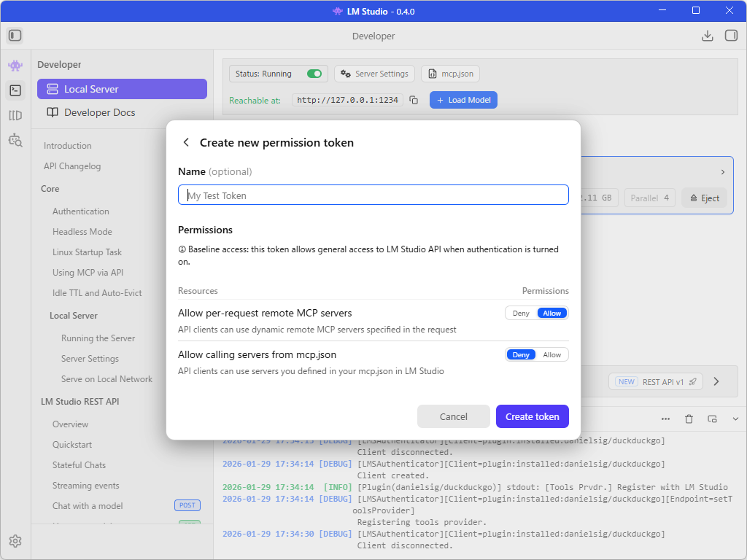
Task: Open the Discover models search icon
Action: point(15,140)
